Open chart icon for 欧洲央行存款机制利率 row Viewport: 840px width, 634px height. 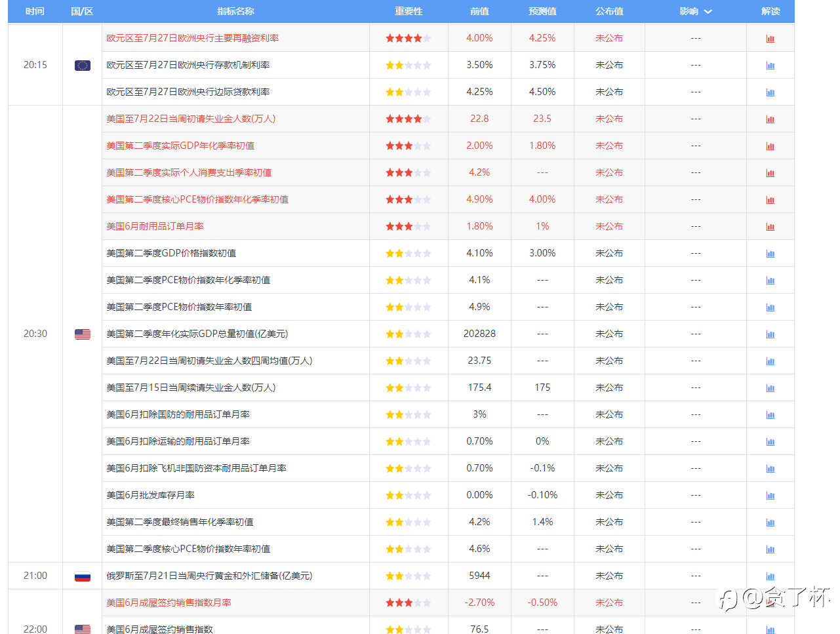pyautogui.click(x=770, y=66)
